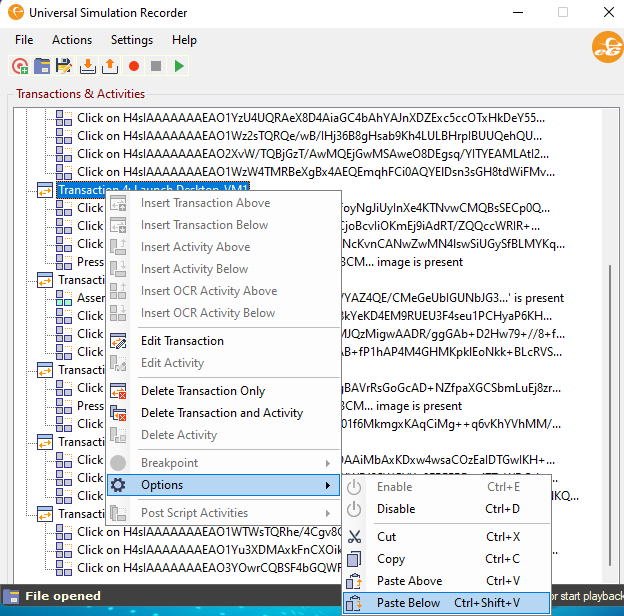Image resolution: width=624 pixels, height=616 pixels.
Task: Click the import (down arrow) toolbar icon
Action: point(87,66)
